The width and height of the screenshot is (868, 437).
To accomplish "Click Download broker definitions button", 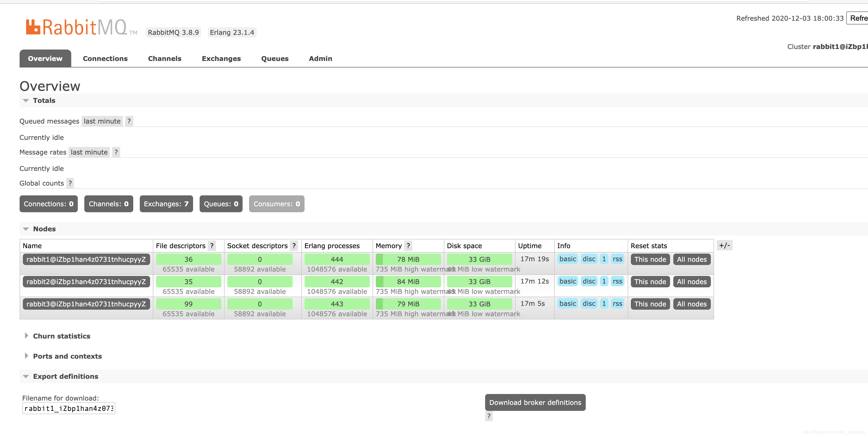I will pyautogui.click(x=535, y=402).
